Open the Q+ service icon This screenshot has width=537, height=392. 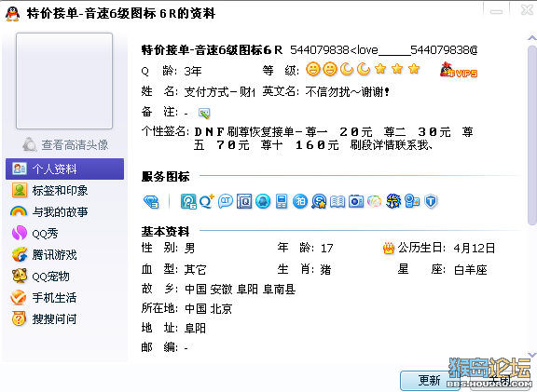click(207, 201)
